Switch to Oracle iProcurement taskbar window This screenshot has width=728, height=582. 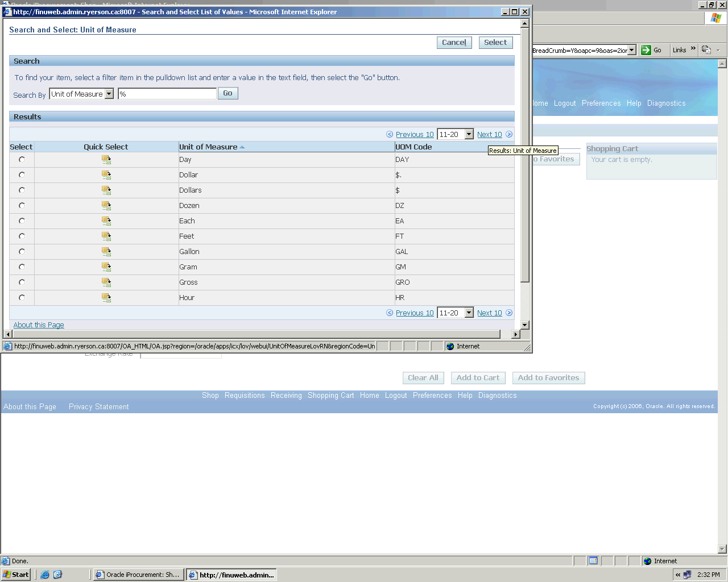point(138,575)
